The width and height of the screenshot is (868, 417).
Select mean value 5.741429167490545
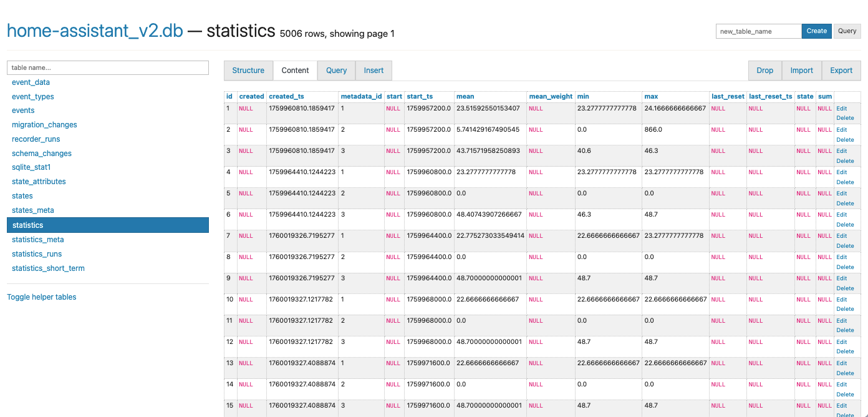pyautogui.click(x=488, y=130)
